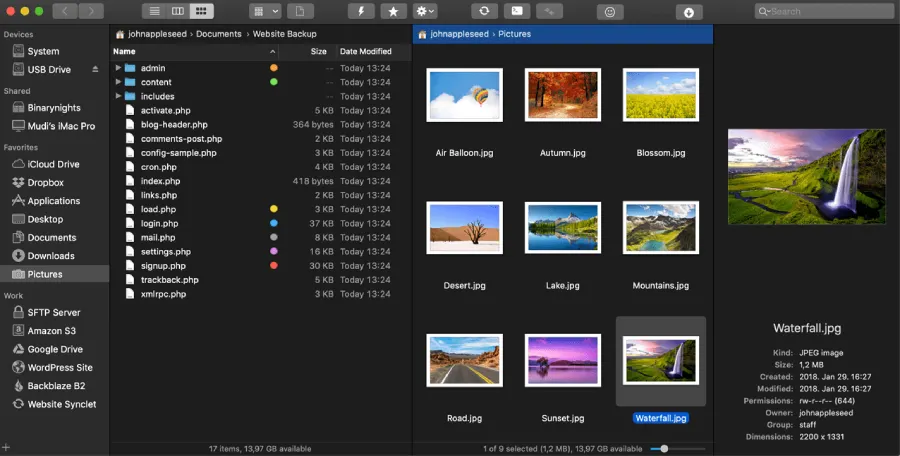Select Pictures in sidebar
Image resolution: width=900 pixels, height=456 pixels.
55,274
